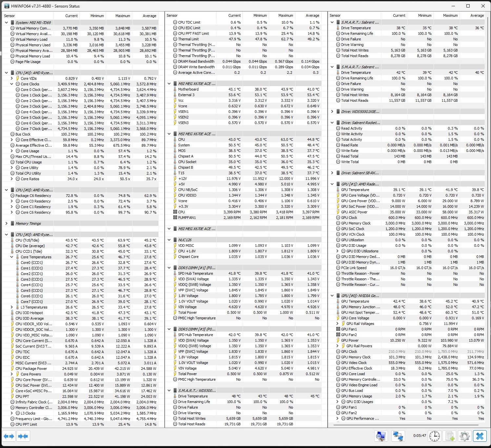
Task: Click circle icon beside PCIe Link Speed
Action: (x=338, y=268)
